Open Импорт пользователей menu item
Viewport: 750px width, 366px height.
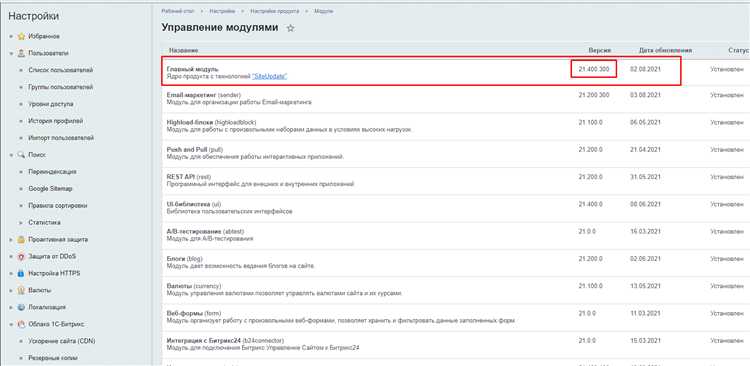pyautogui.click(x=61, y=138)
